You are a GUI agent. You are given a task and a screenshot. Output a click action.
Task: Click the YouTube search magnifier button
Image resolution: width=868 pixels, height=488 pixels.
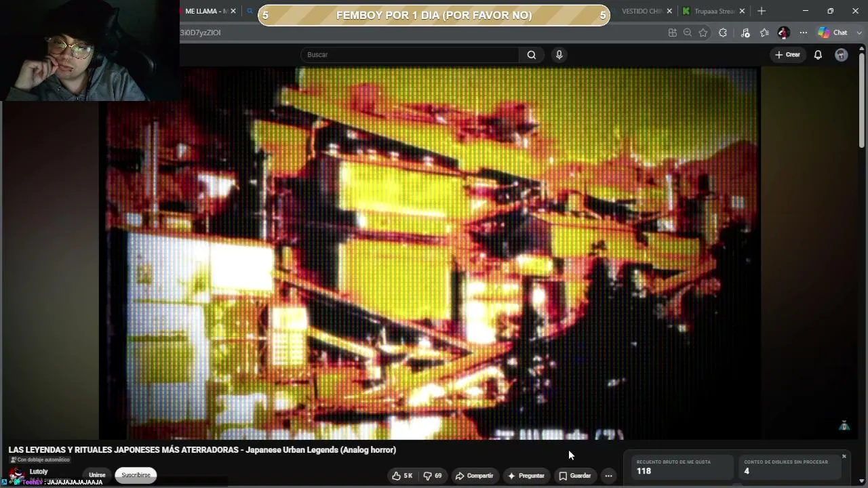[x=532, y=55]
